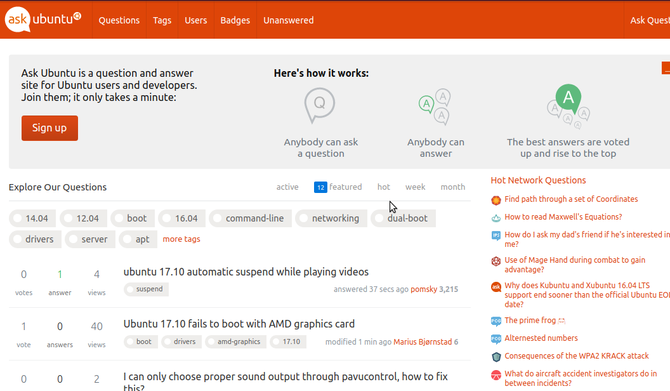Open question about asking dad's friend
670x391 pixels.
pos(587,239)
